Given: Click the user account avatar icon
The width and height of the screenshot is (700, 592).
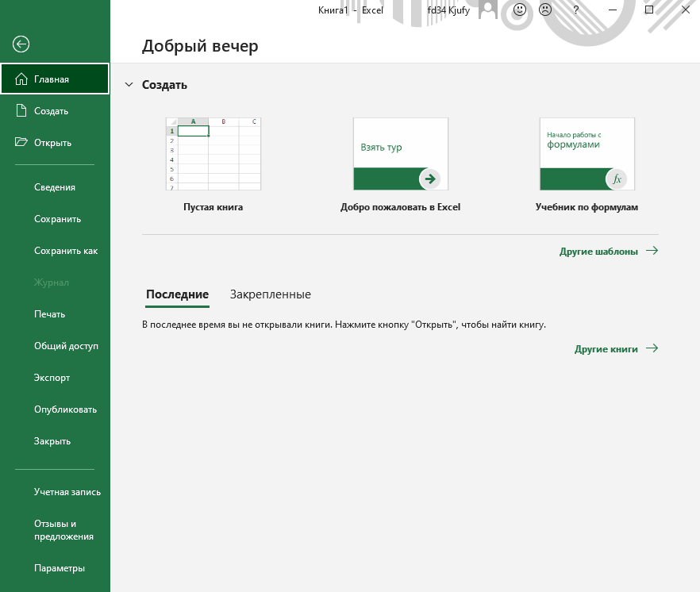Looking at the screenshot, I should click(490, 10).
